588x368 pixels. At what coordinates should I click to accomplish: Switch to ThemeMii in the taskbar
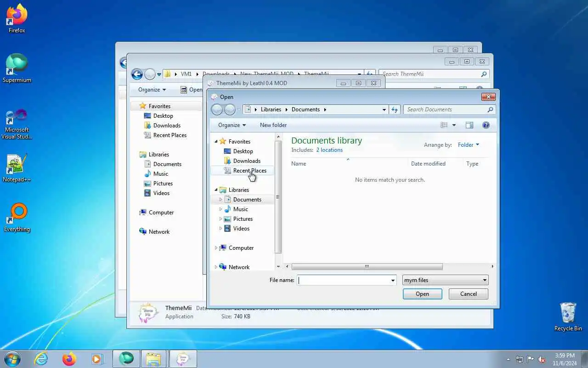tap(183, 359)
